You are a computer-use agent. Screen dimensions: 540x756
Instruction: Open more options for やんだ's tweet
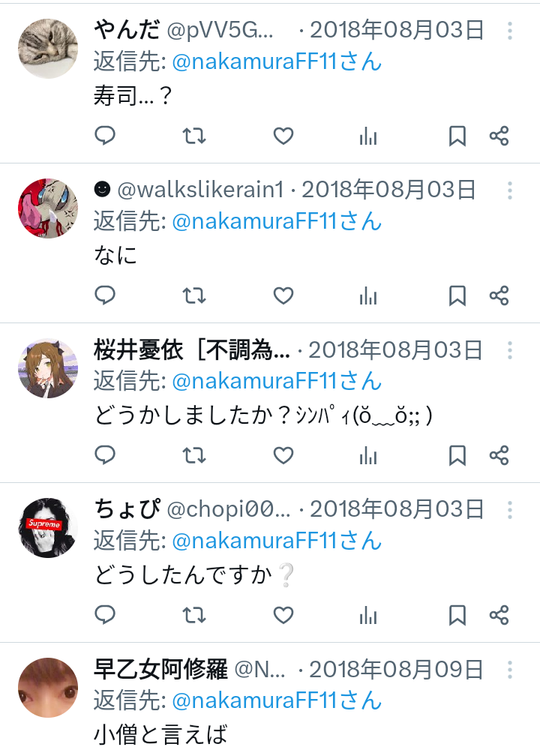click(510, 30)
